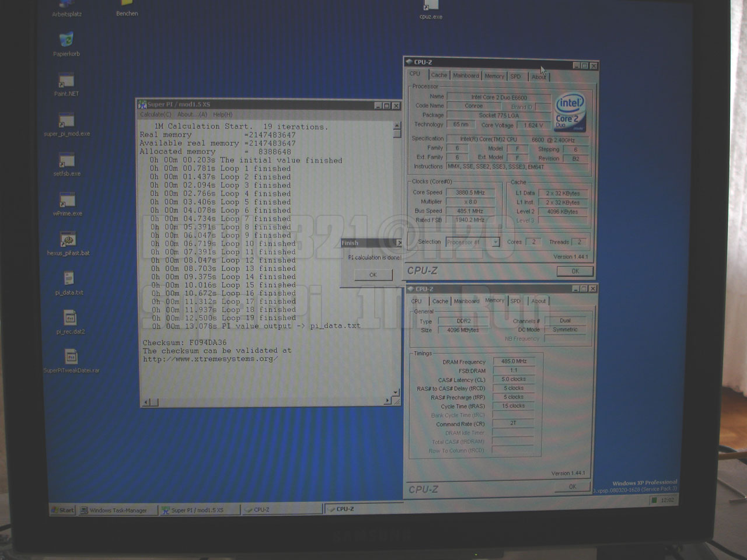Select CPU tab in lower CPU-Z window
This screenshot has height=560, width=747.
[416, 301]
